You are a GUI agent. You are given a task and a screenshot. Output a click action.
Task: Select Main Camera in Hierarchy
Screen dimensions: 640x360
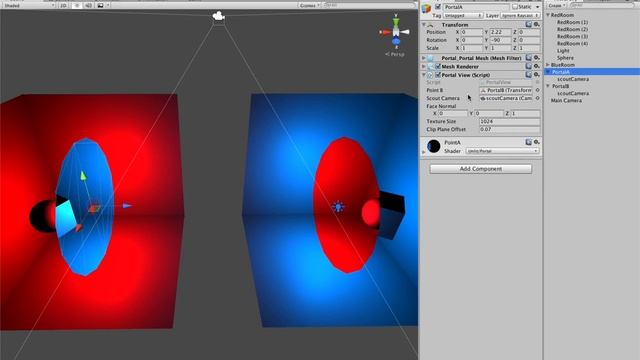(566, 100)
